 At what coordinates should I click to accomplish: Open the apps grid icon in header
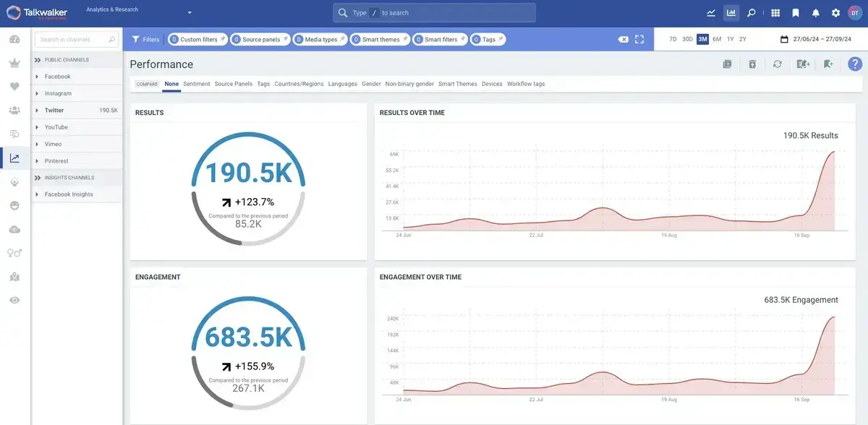[775, 13]
